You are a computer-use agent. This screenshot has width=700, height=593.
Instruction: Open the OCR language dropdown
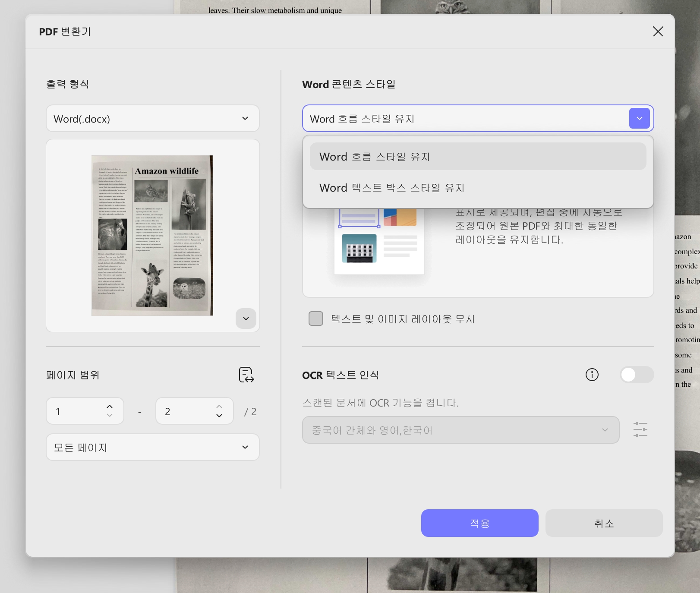[460, 430]
